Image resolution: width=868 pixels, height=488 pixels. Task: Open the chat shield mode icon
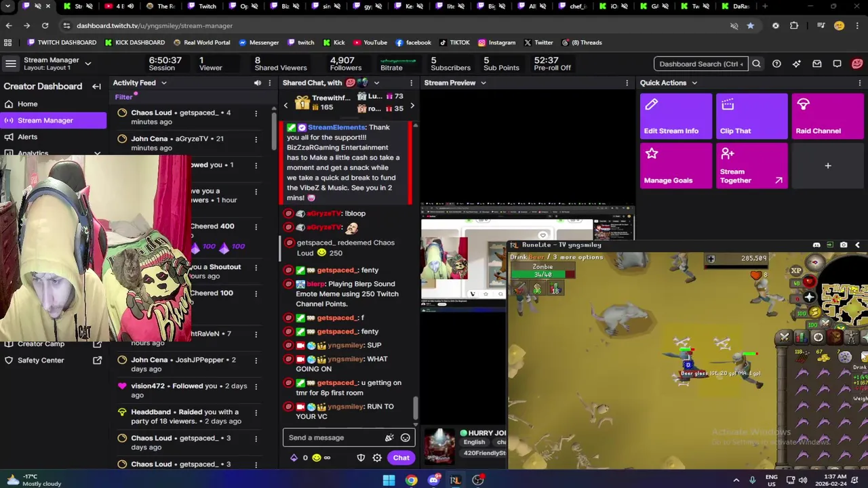tap(361, 457)
